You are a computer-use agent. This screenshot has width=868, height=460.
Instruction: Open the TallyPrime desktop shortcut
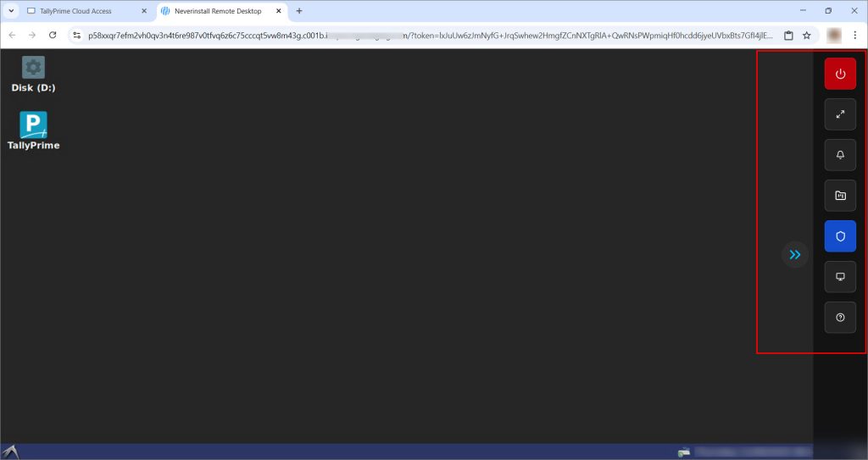[33, 130]
